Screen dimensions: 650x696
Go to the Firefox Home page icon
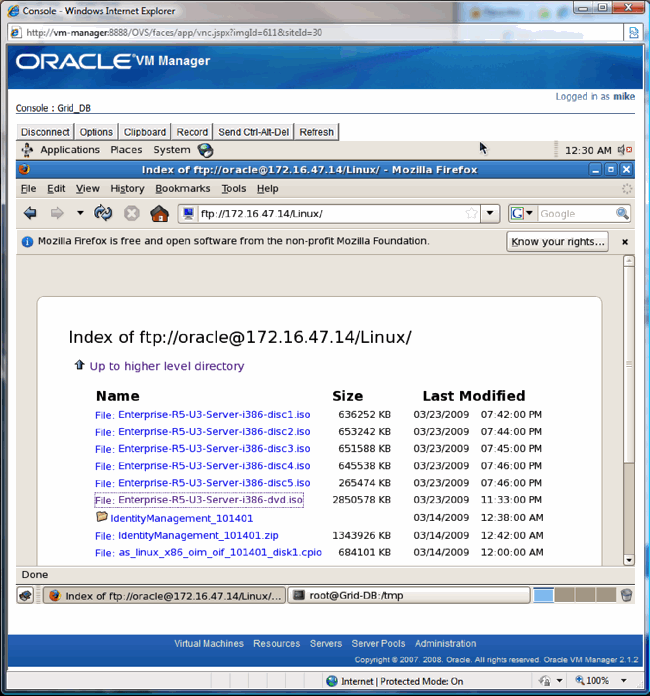[x=159, y=214]
